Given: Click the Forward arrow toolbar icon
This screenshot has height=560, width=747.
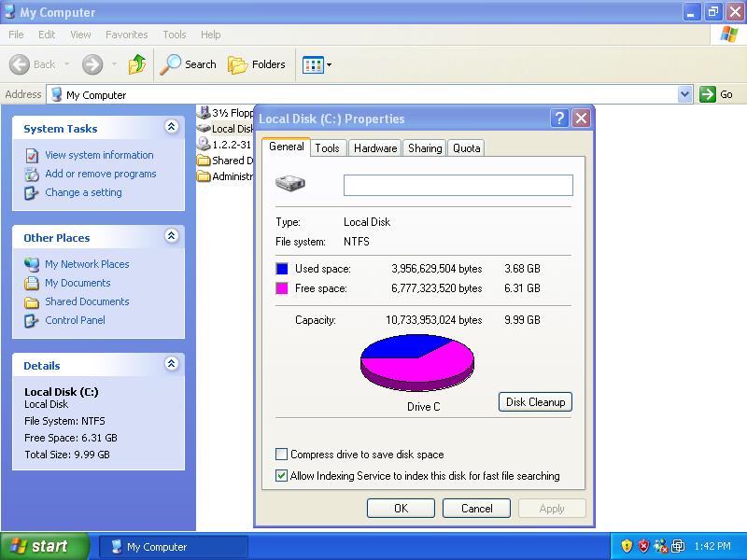Looking at the screenshot, I should (x=92, y=64).
